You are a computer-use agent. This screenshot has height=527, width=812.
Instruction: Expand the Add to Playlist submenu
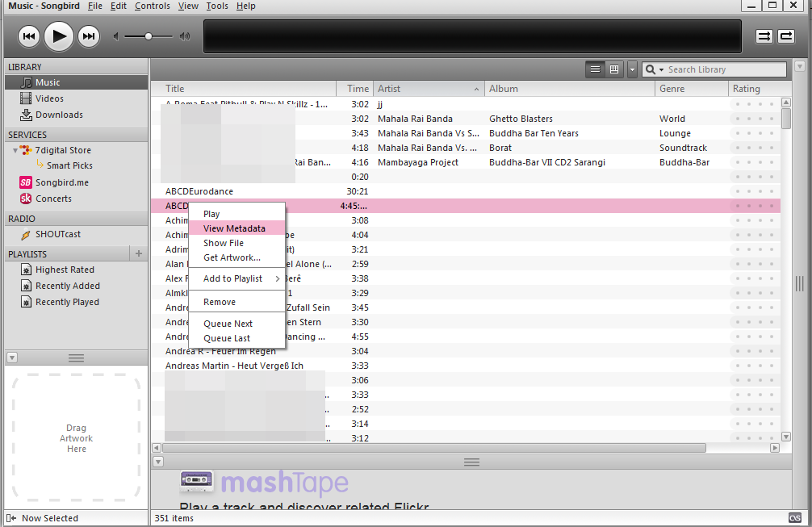click(236, 278)
